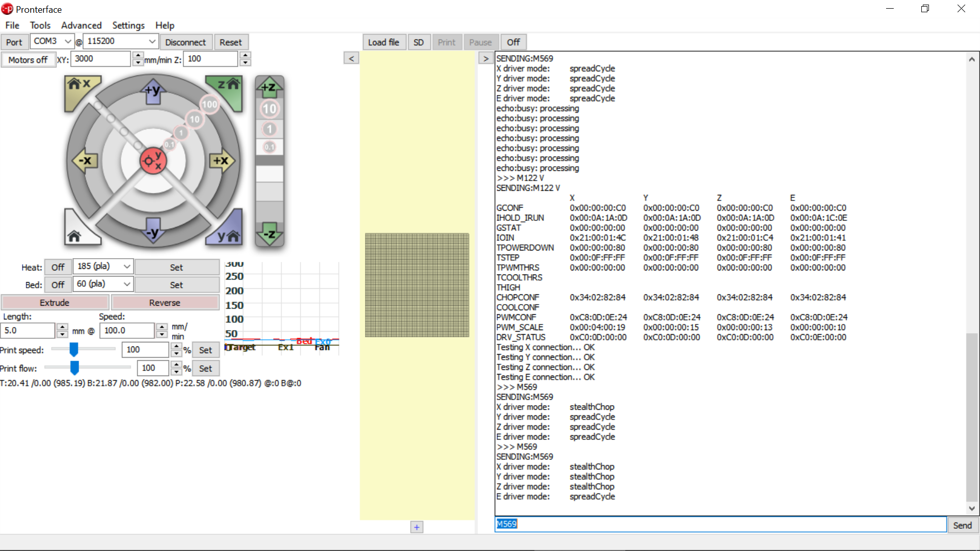Toggle the Bed heater Off button
980x551 pixels.
click(x=58, y=285)
